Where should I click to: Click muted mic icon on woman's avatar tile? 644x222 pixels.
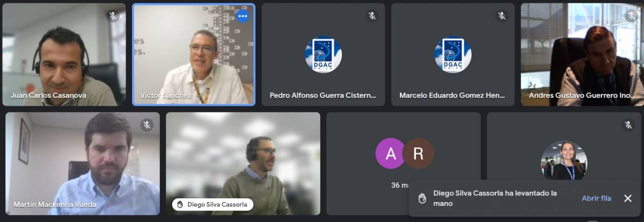628,125
